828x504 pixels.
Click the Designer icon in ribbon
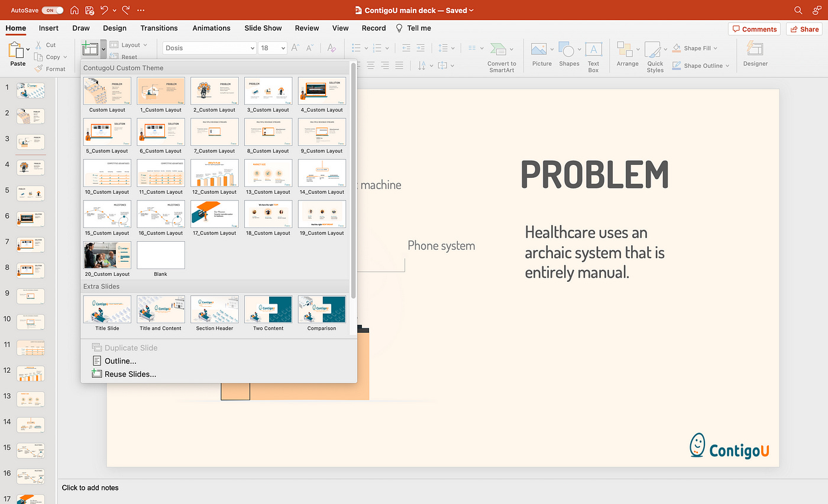755,50
